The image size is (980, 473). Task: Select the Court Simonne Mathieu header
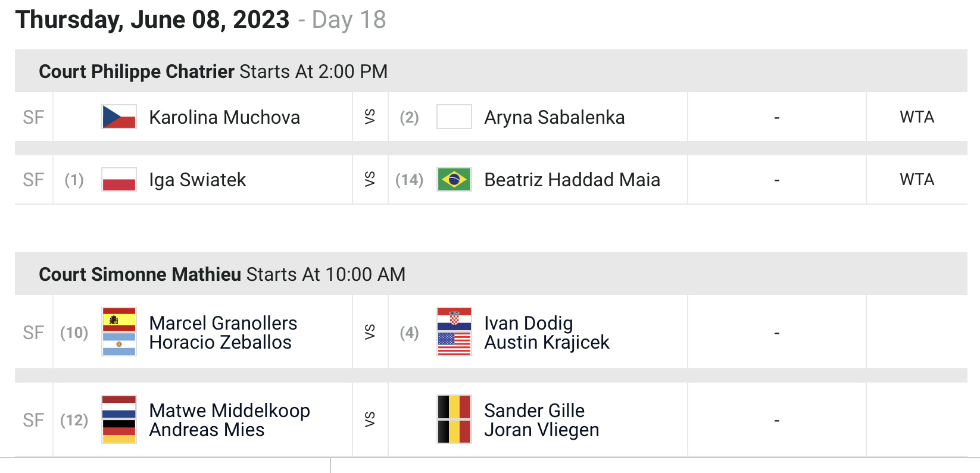pos(140,274)
